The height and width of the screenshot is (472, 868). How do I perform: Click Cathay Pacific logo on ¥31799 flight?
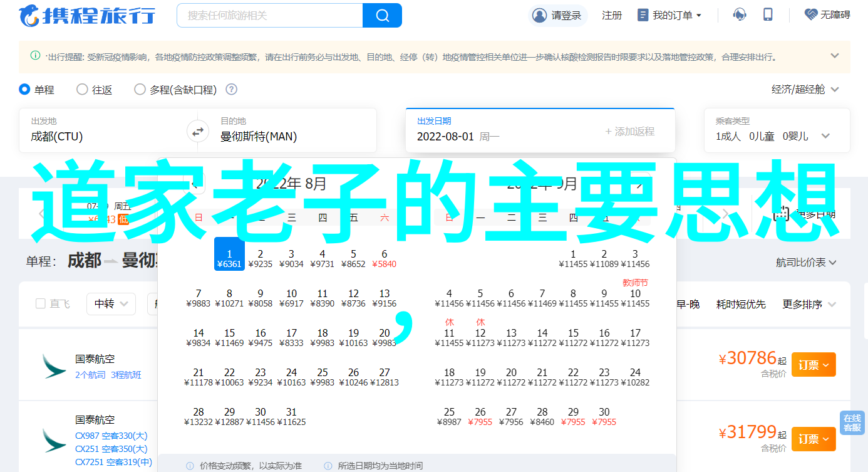tap(54, 441)
